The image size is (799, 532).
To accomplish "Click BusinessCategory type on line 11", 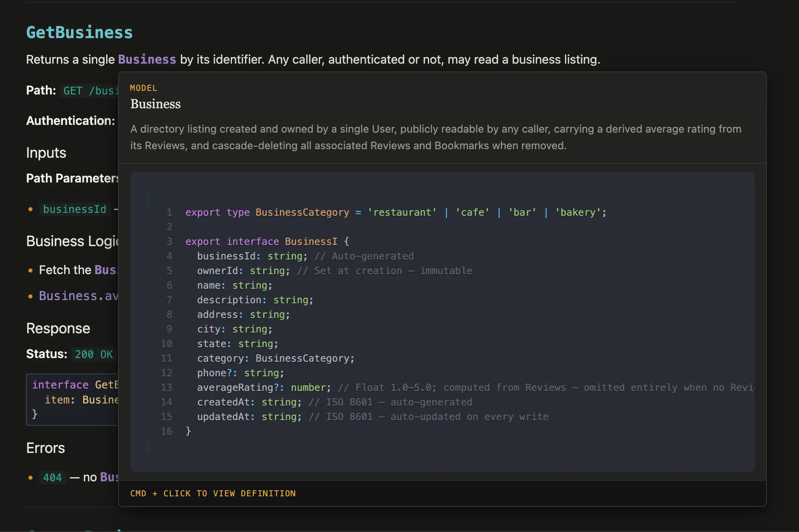I will (x=302, y=358).
